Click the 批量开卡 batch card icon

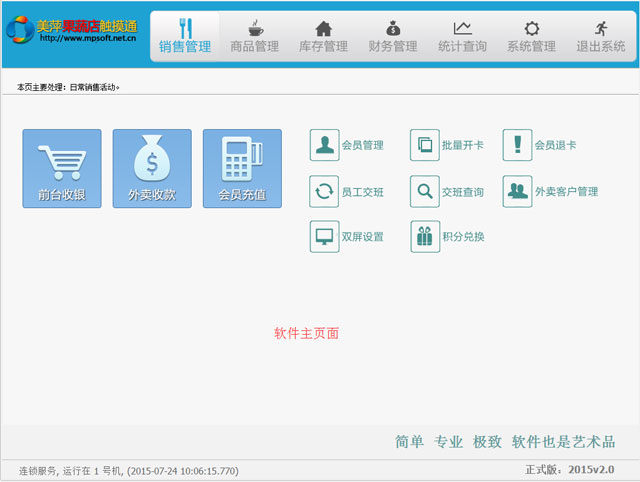(425, 145)
